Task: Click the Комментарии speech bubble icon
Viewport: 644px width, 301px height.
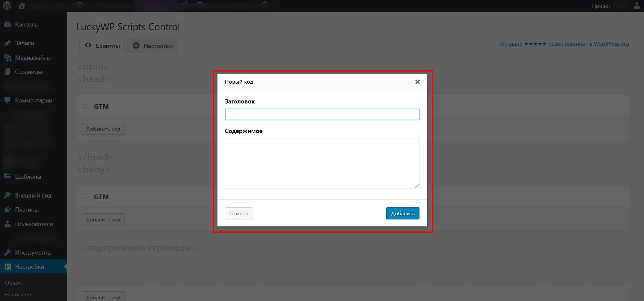Action: 7,100
